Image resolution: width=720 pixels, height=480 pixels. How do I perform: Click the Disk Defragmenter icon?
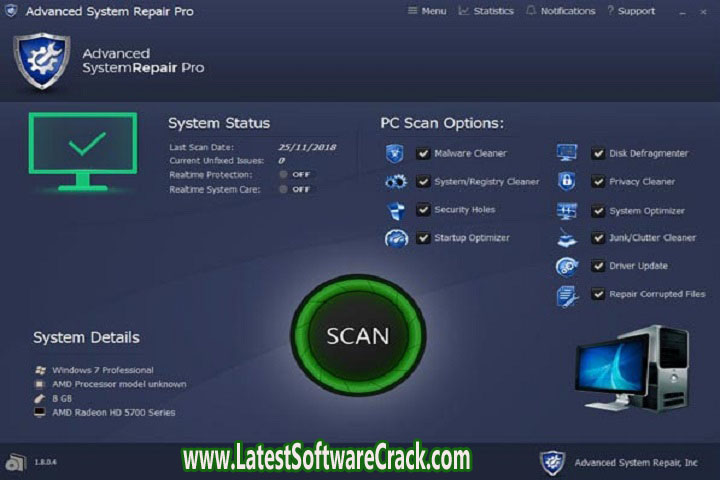tap(567, 153)
